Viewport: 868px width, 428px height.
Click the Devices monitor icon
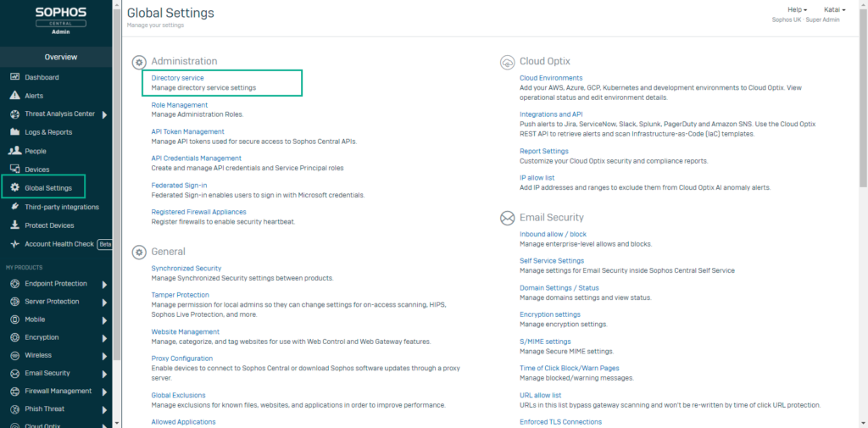pyautogui.click(x=15, y=170)
